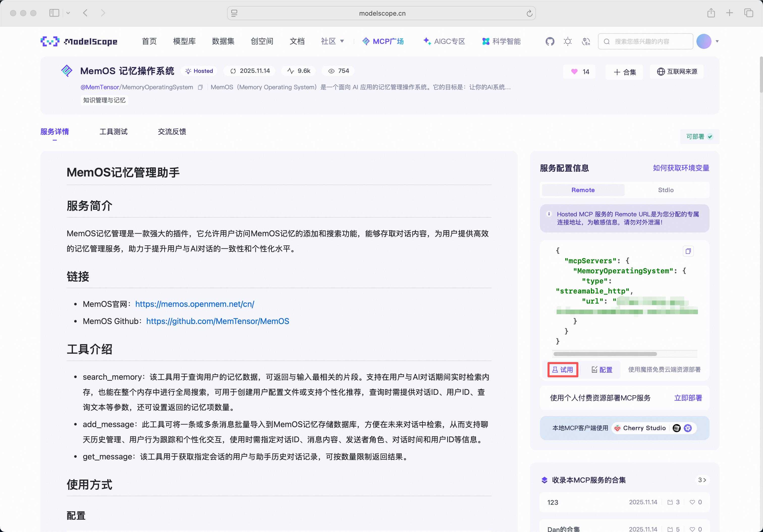Image resolution: width=763 pixels, height=532 pixels.
Task: Copy the JSON config code block
Action: 688,251
